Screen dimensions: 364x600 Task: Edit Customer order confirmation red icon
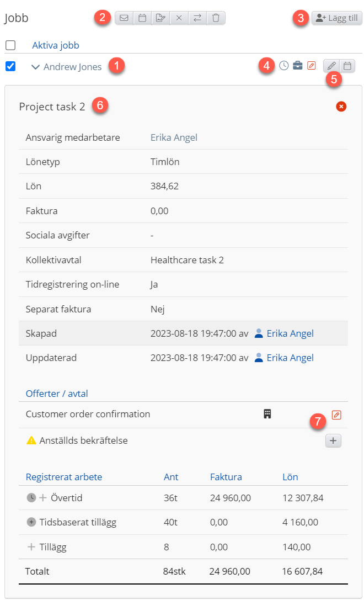pos(336,415)
